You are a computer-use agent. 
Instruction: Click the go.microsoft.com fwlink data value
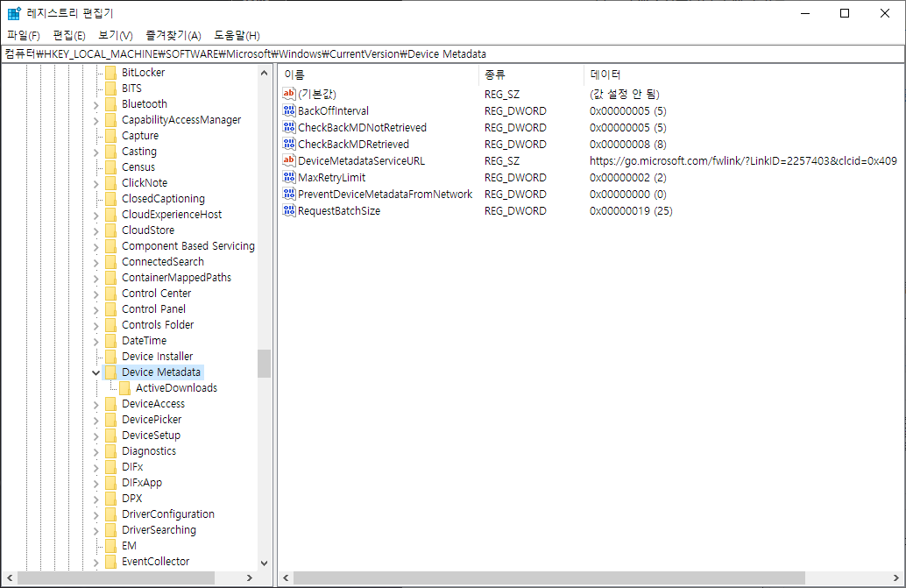click(743, 161)
